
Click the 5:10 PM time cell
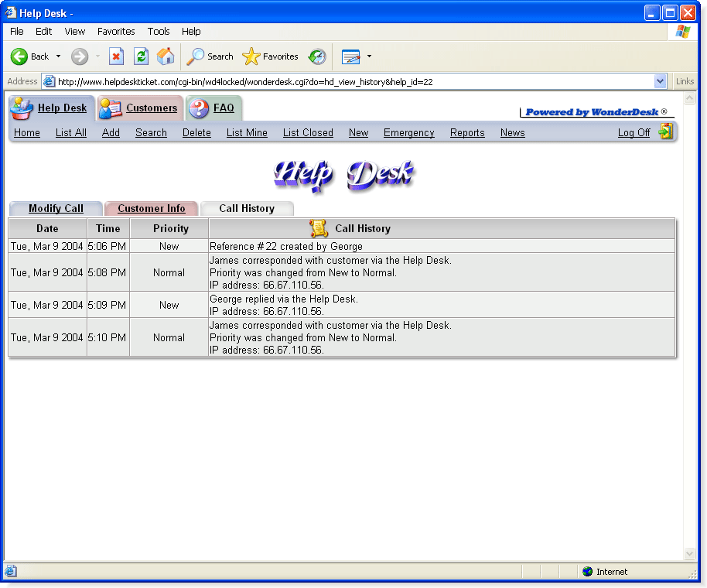108,337
